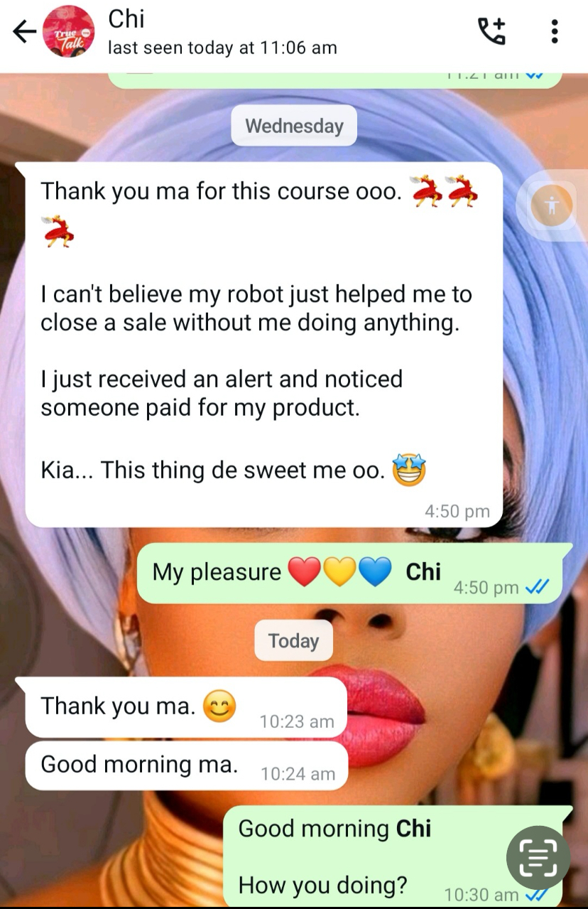This screenshot has height=909, width=588.
Task: Tap the star-eyes emoji after 'sweet me oo'
Action: (x=409, y=469)
